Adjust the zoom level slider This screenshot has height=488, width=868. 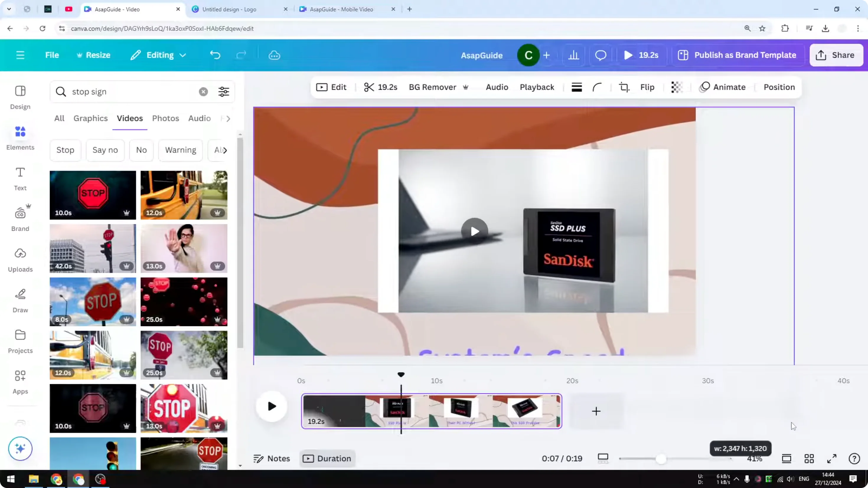(661, 458)
